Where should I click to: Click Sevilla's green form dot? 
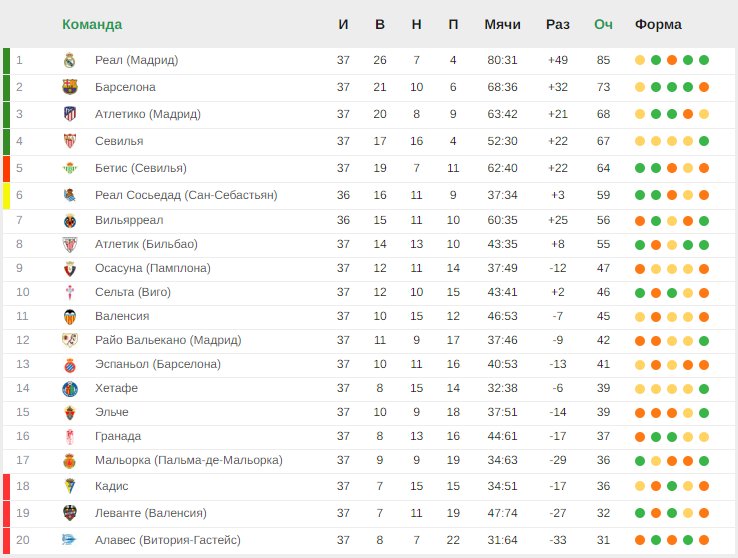(704, 141)
